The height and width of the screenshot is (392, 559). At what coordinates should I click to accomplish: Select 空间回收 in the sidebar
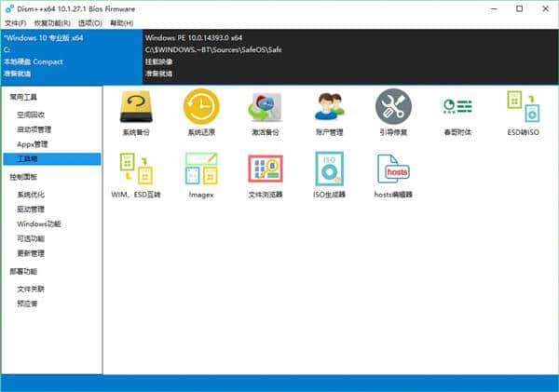(x=32, y=114)
